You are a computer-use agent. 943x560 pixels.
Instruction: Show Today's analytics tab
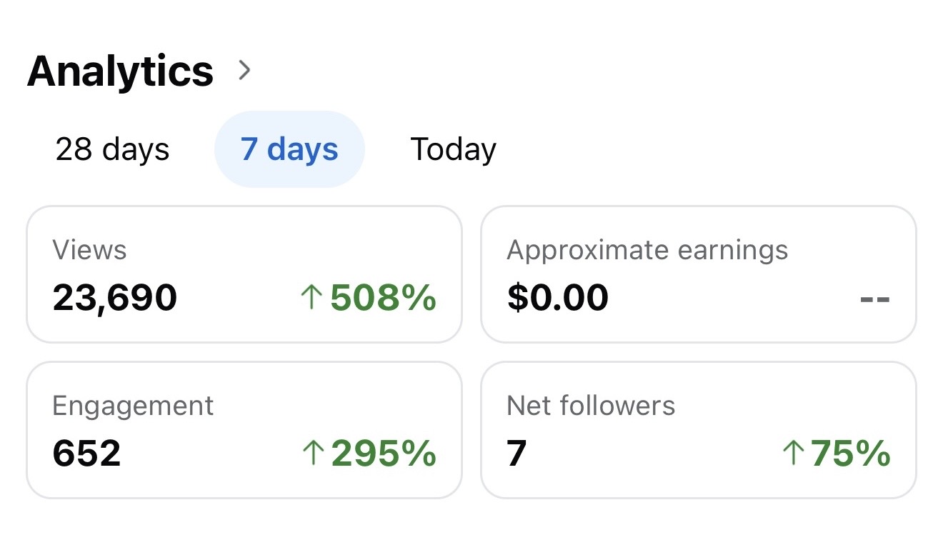[453, 150]
